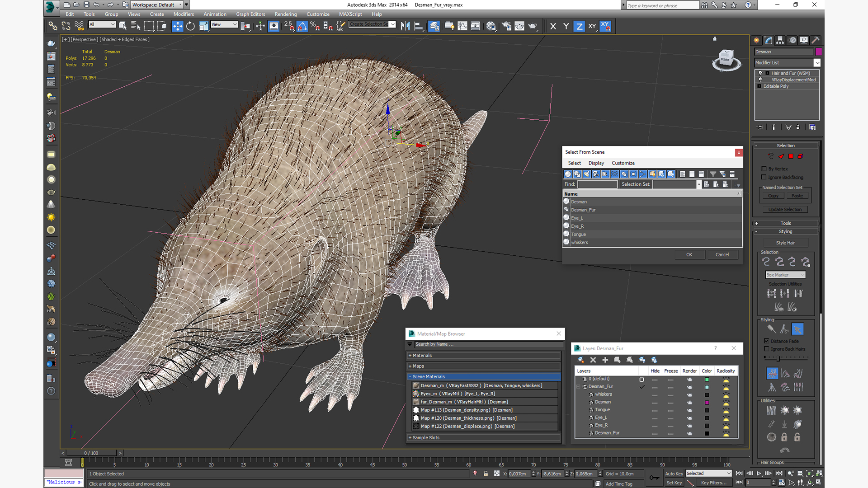Click Create New Layer in Layer dialog

pos(581,360)
